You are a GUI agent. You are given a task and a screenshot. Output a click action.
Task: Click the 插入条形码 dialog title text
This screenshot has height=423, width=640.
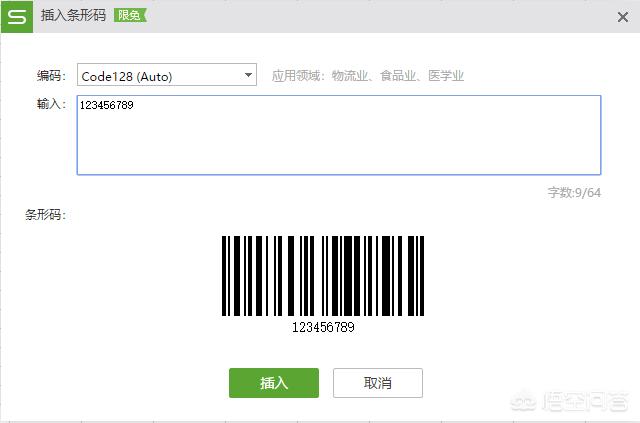click(73, 16)
